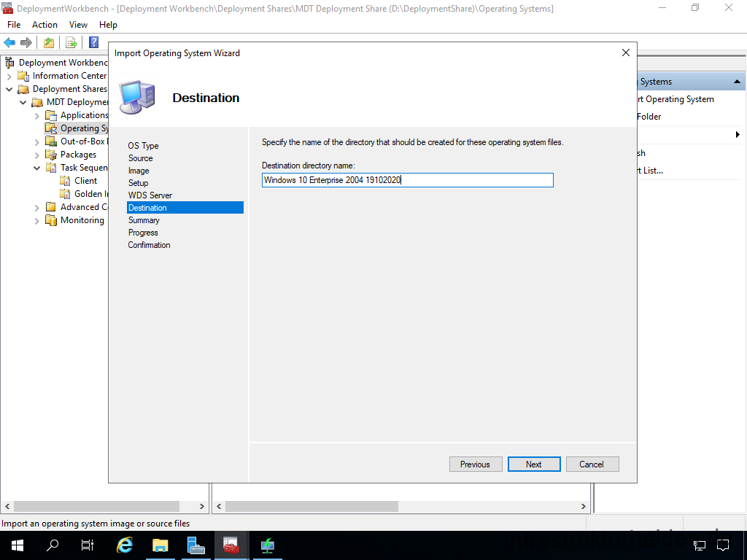Collapse the Actions pane Systems header
This screenshot has width=747, height=560.
click(737, 82)
